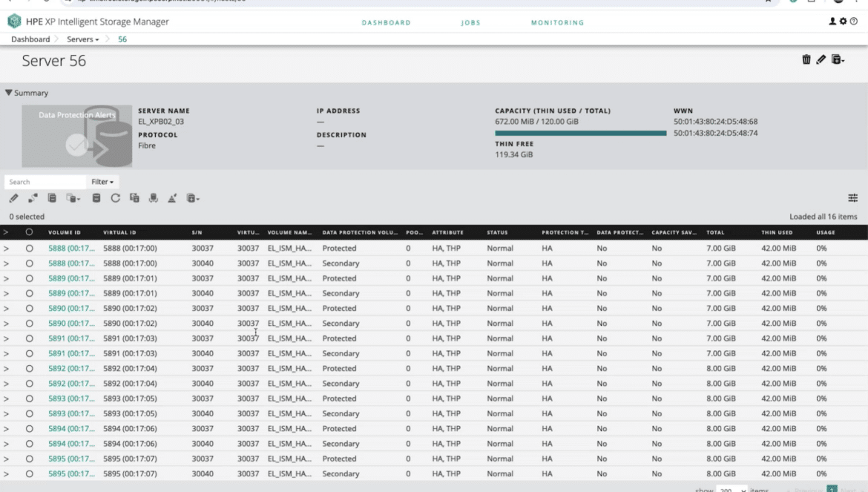Expand the 5890 Secondary row chevron
Viewport: 868px width, 492px height.
point(6,324)
